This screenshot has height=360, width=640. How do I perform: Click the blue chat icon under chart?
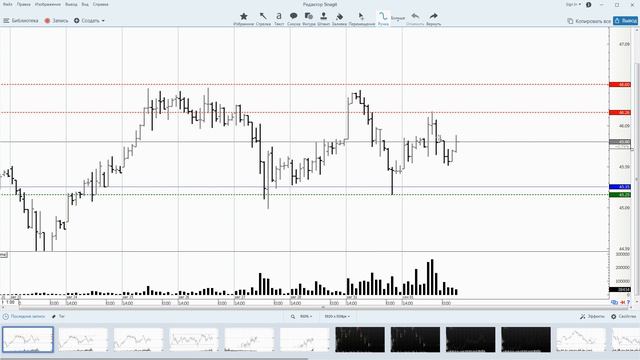614,302
